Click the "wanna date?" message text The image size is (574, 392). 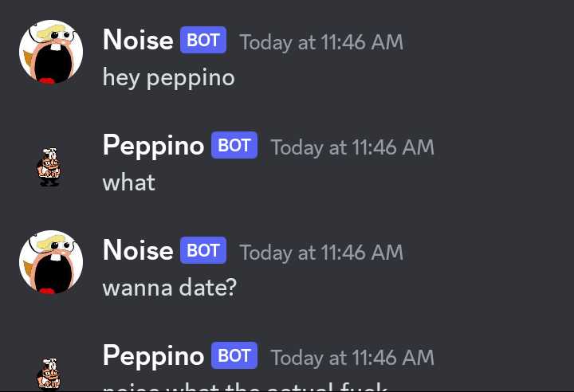click(170, 287)
